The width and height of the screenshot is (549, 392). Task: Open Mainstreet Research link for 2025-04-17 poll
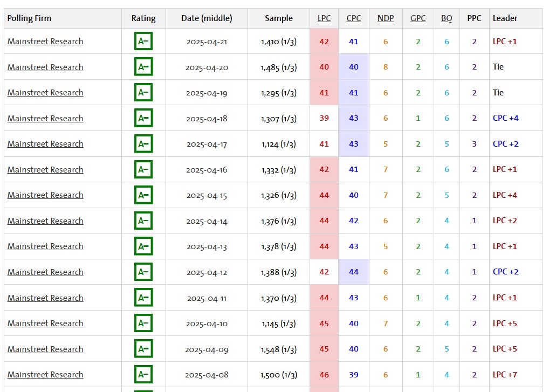pos(45,144)
